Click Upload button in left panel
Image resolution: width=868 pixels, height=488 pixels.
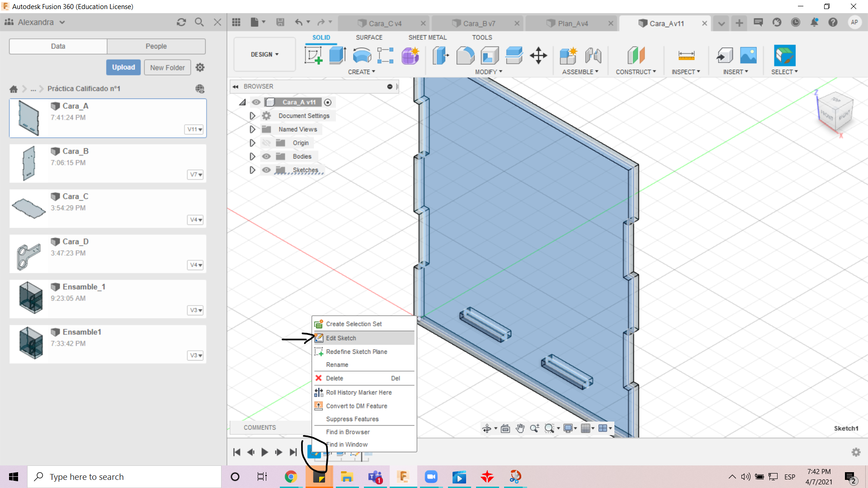click(123, 67)
